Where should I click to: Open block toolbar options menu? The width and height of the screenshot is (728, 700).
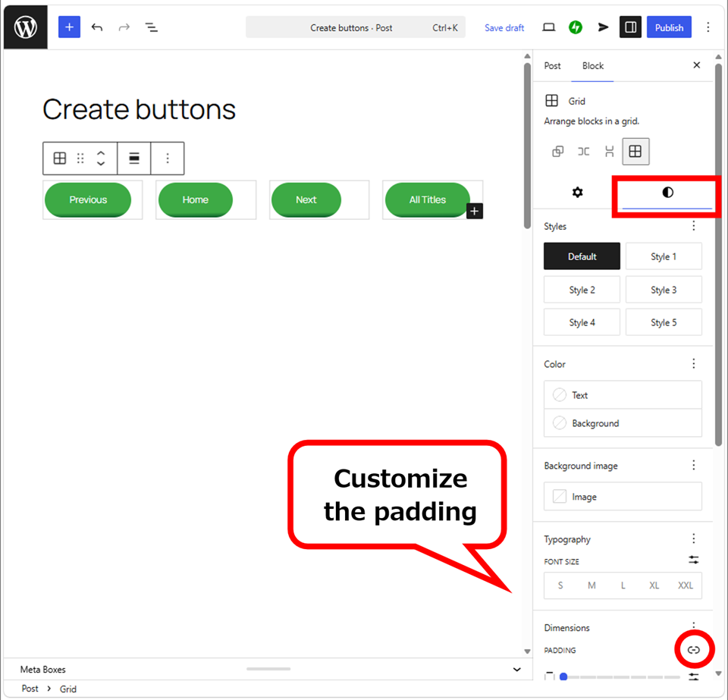(x=168, y=159)
